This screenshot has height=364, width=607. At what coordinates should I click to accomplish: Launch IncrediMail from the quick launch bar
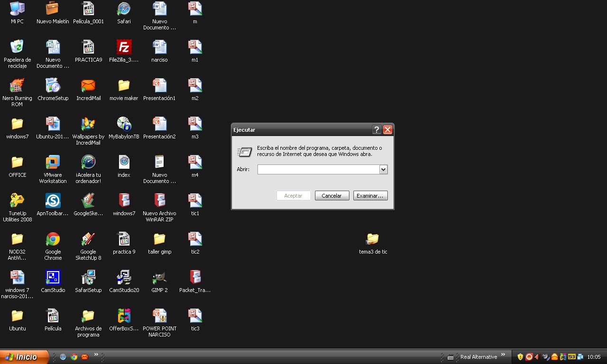(85, 357)
